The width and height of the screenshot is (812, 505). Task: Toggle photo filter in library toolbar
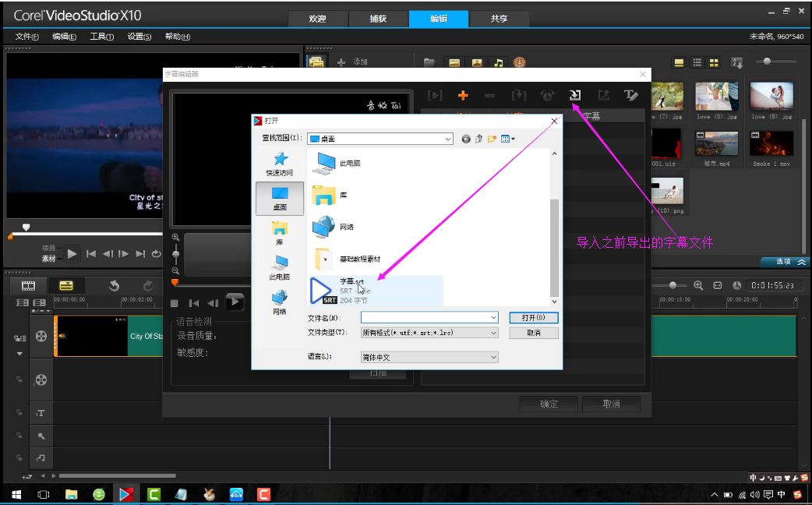click(477, 62)
